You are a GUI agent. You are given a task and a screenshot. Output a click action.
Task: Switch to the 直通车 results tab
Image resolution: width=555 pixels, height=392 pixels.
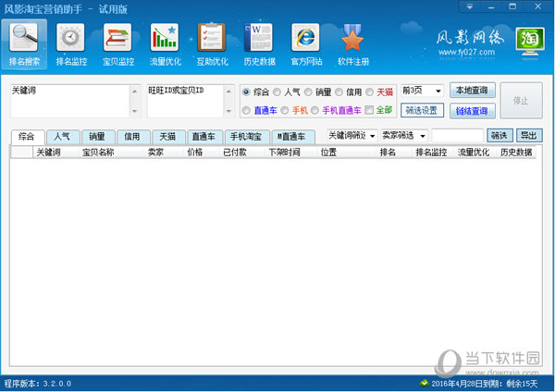pyautogui.click(x=204, y=137)
